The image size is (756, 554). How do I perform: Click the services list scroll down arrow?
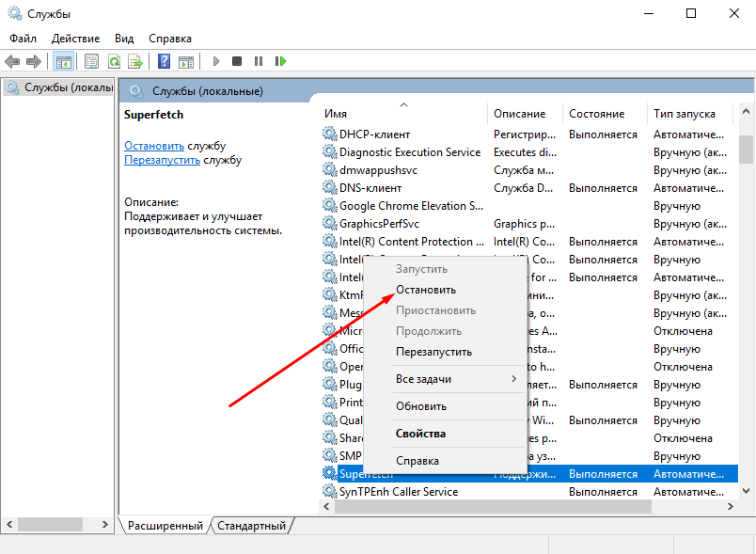746,491
